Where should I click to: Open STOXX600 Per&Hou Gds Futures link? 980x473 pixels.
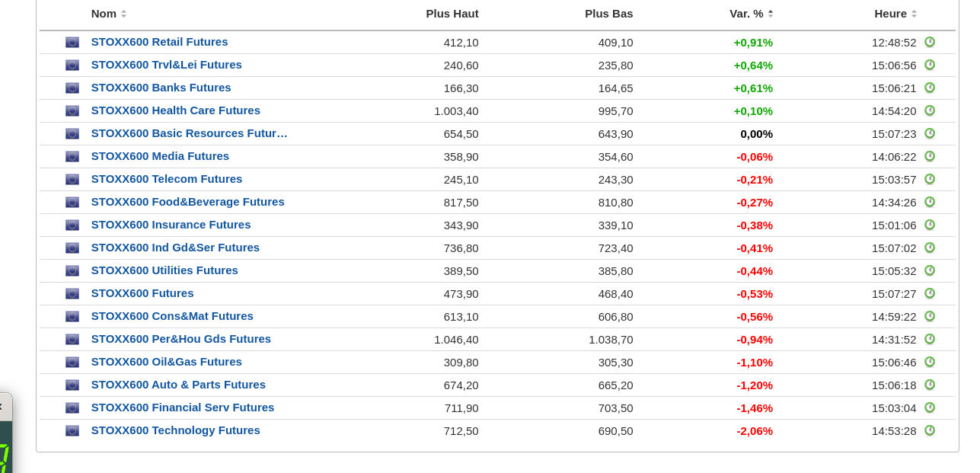click(x=181, y=339)
